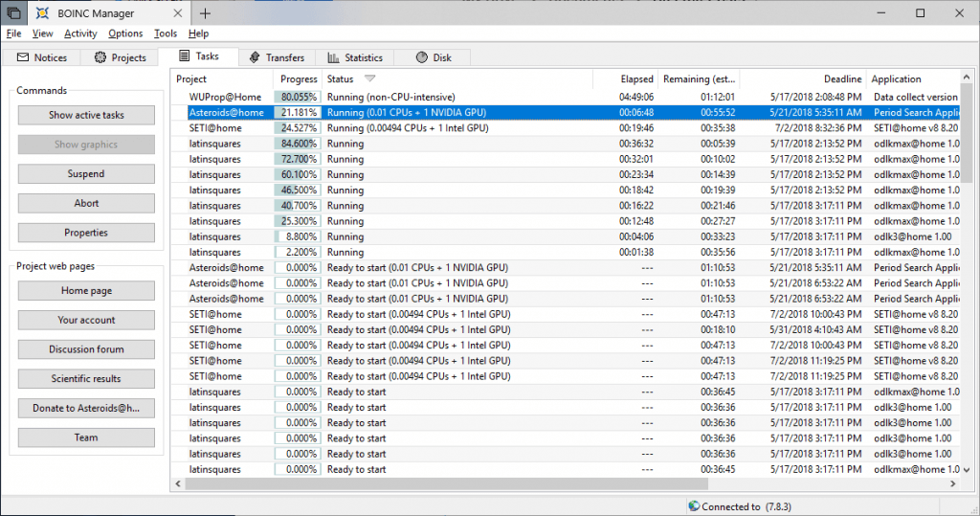
Task: Open Your account page
Action: [x=86, y=321]
